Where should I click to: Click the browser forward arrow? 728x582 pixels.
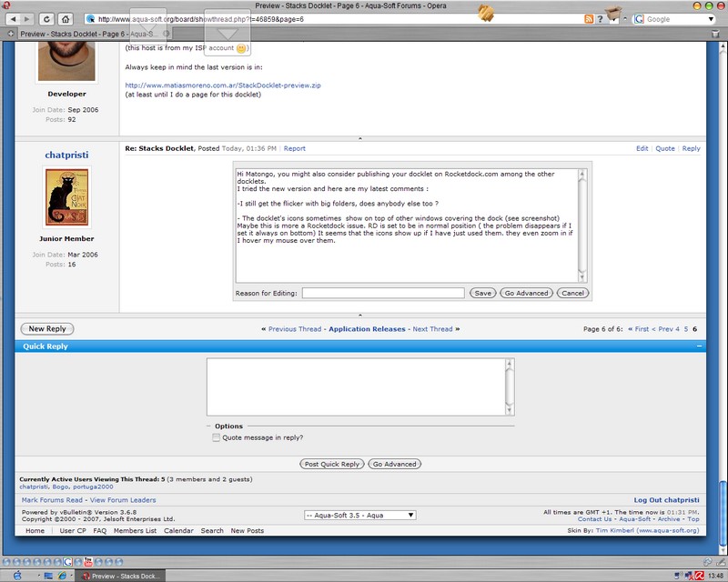26,19
